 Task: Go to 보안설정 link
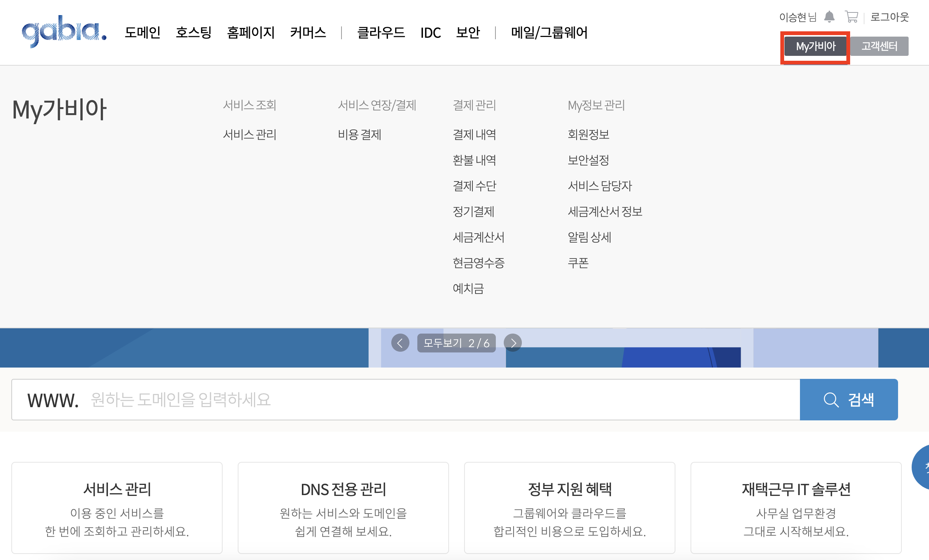588,160
